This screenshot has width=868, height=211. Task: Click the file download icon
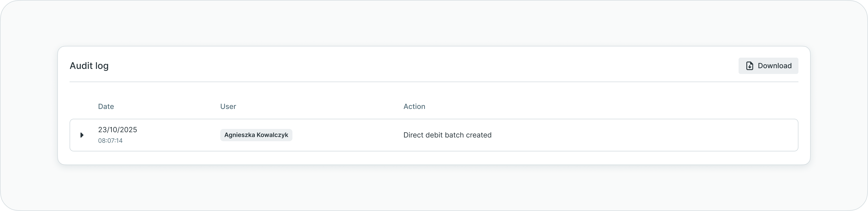pyautogui.click(x=749, y=66)
